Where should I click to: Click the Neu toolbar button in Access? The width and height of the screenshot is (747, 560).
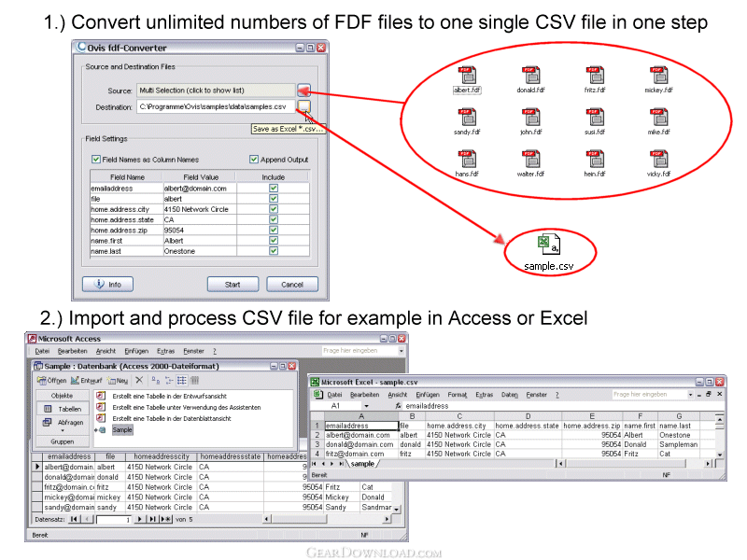(118, 381)
